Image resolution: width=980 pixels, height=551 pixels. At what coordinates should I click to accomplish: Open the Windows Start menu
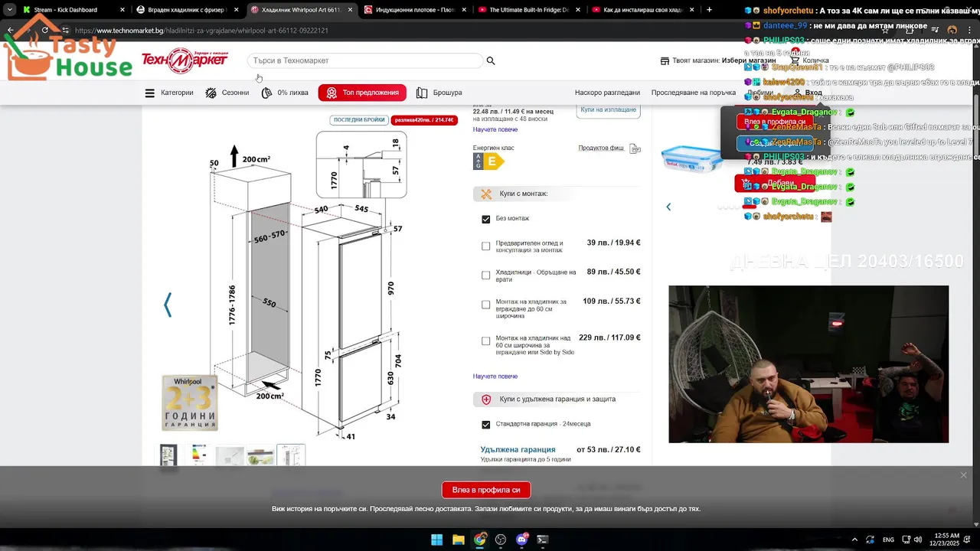[436, 540]
